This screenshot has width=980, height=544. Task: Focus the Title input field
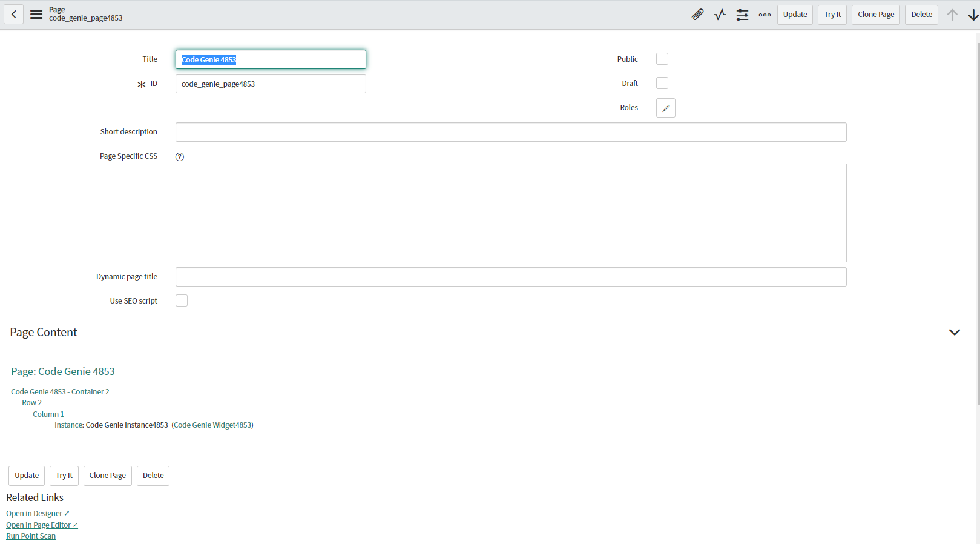pyautogui.click(x=271, y=59)
